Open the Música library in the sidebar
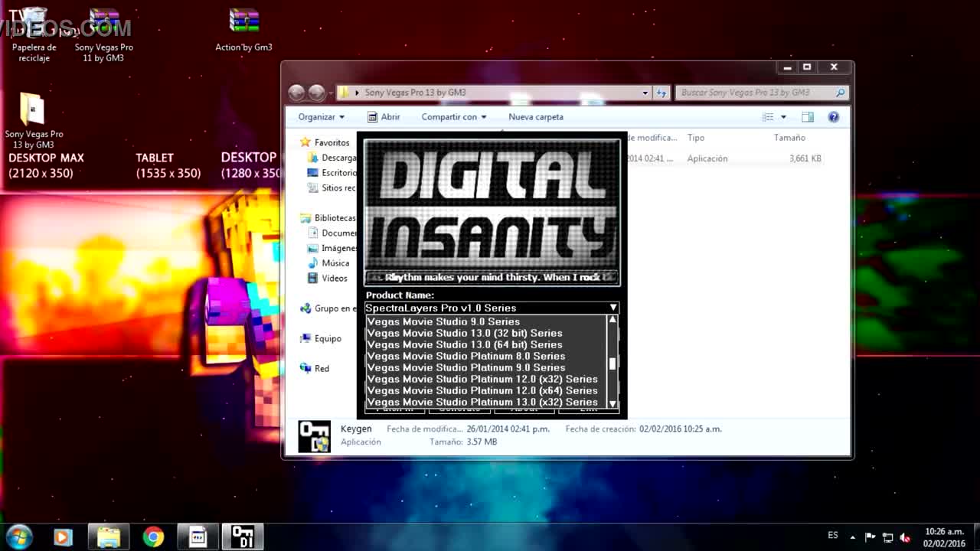The image size is (980, 551). pos(335,263)
